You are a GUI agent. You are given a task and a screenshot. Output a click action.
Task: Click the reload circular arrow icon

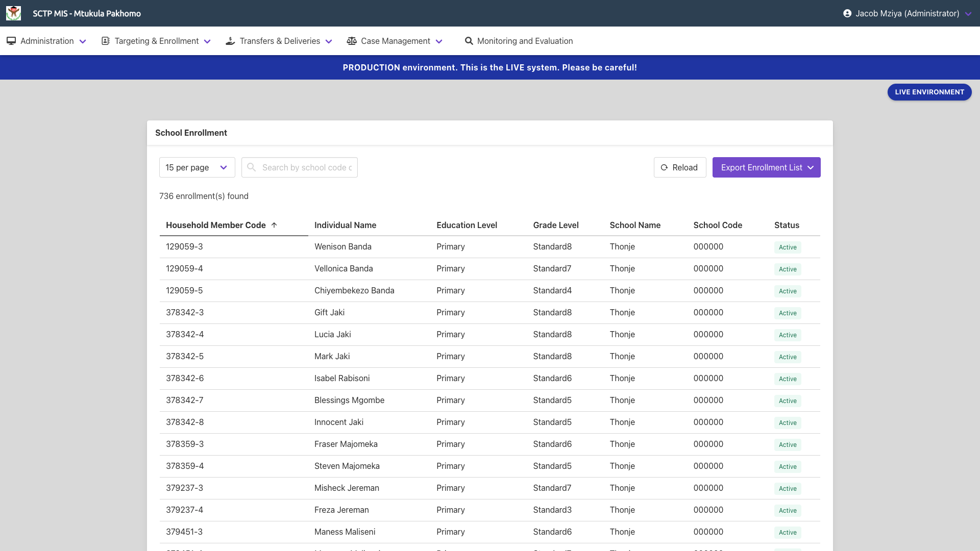664,167
